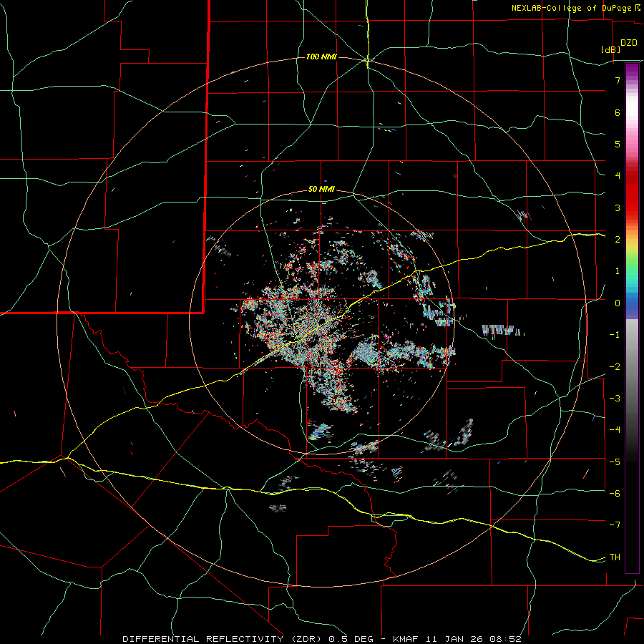This screenshot has height=644, width=644.
Task: Click the 2 value on the color scale
Action: click(x=618, y=240)
